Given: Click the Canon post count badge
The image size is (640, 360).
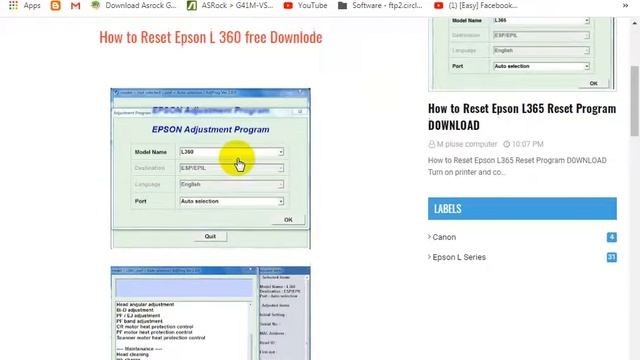Looking at the screenshot, I should point(611,237).
